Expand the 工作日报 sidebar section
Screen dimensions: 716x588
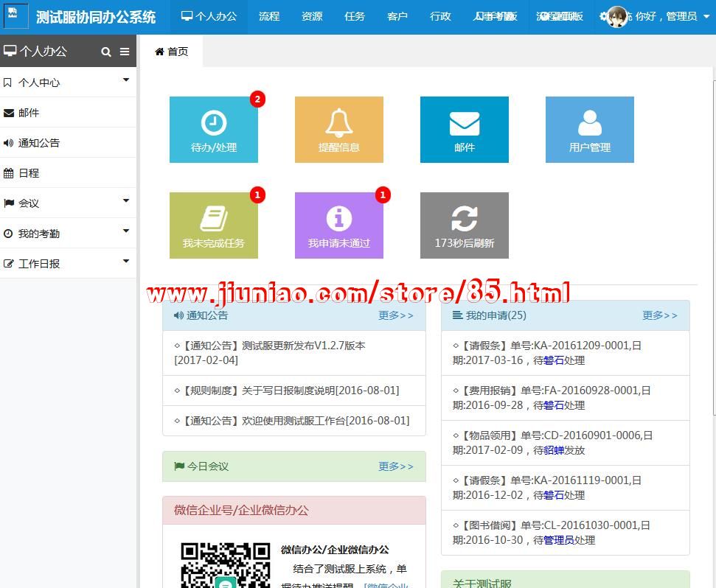point(68,263)
